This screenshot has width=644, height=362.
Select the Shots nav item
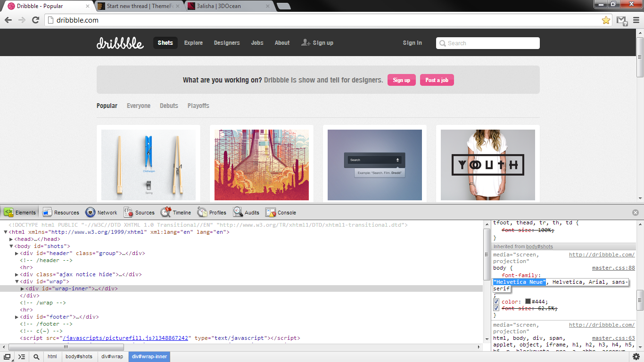click(165, 43)
